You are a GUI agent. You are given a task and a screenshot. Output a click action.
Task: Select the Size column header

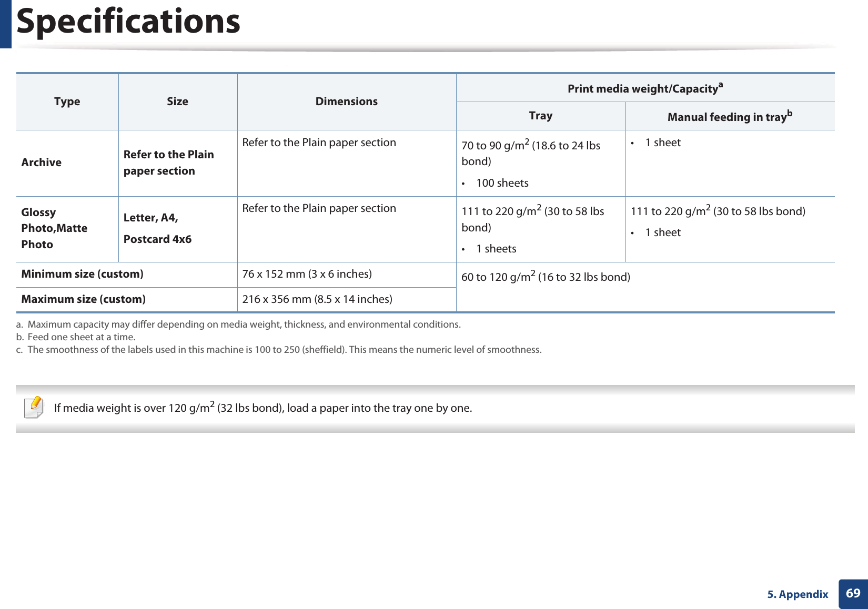(178, 101)
